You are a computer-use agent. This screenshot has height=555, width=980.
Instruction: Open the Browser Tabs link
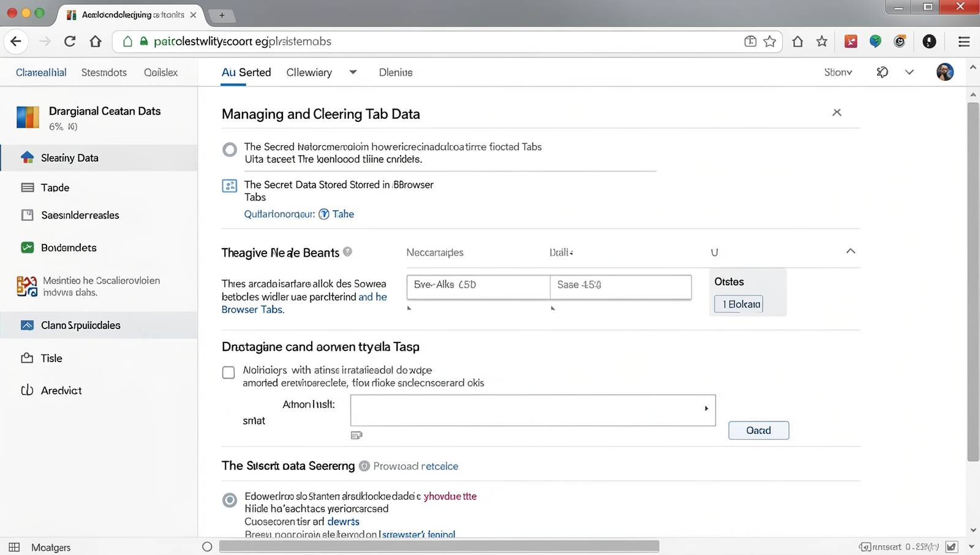pos(252,309)
